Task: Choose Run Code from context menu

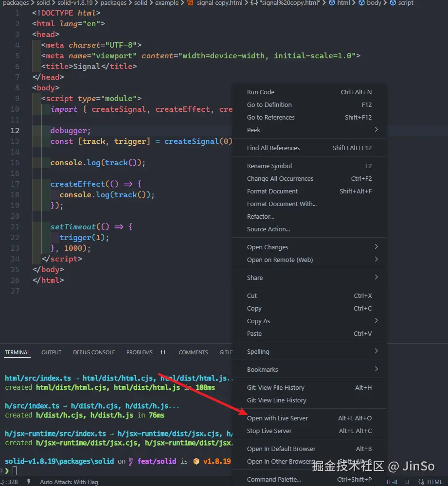Action: click(309, 92)
